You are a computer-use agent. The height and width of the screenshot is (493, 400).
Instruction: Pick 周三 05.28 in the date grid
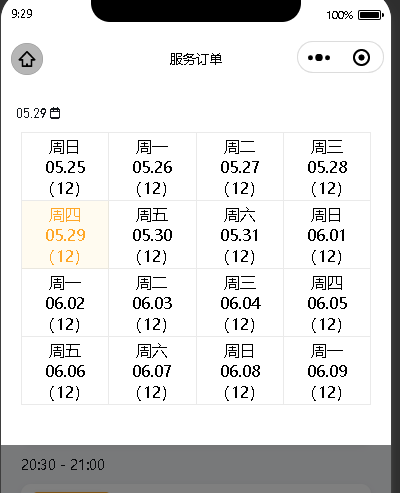pos(327,166)
